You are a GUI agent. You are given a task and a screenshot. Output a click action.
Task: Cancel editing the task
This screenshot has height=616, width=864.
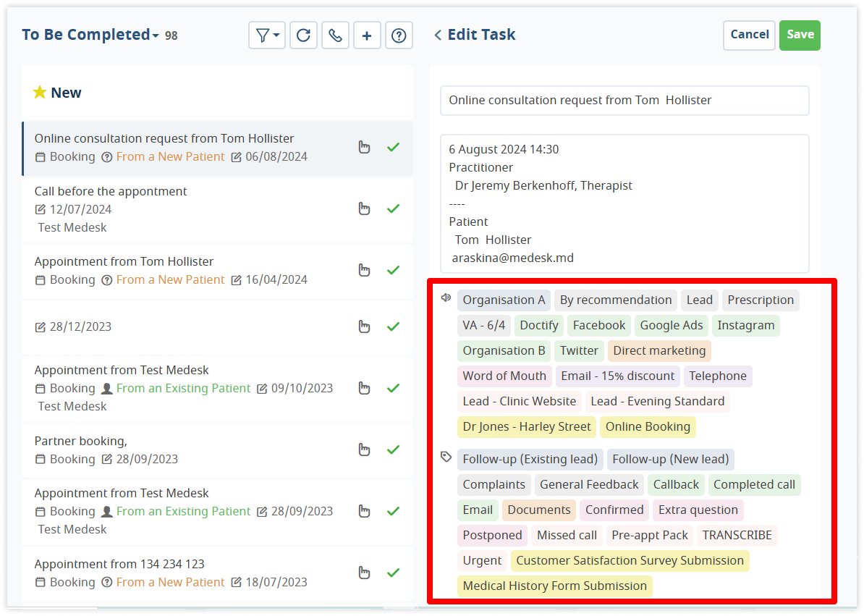[750, 35]
